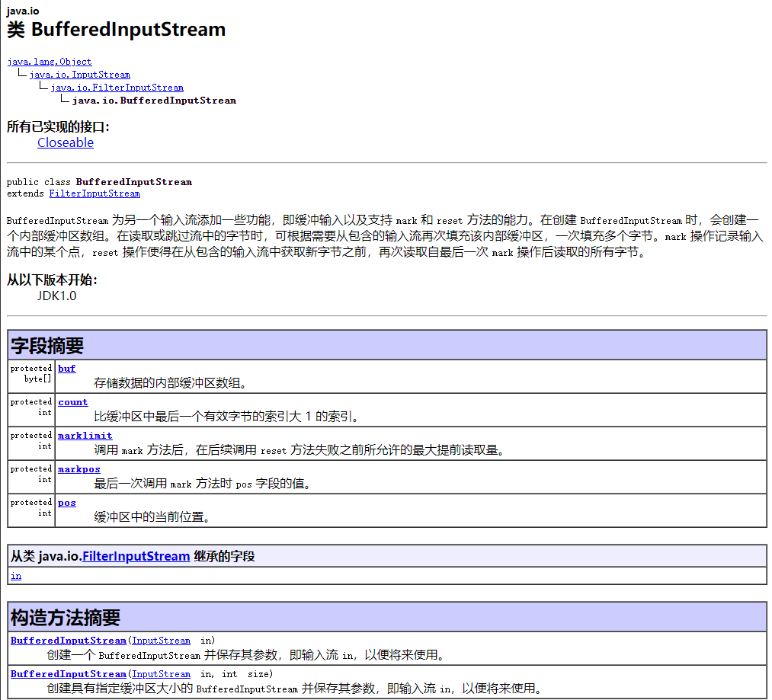The image size is (772, 700).
Task: Open the Closeable interface link
Action: 66,142
